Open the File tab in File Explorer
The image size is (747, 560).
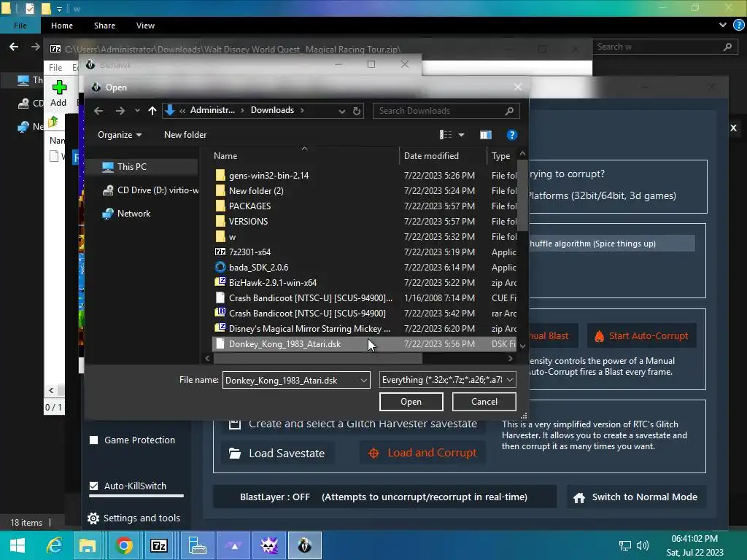click(x=20, y=26)
